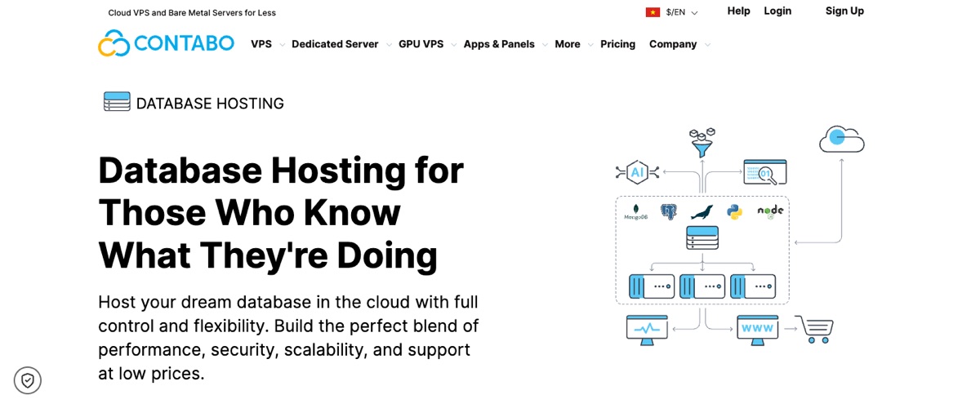Image resolution: width=980 pixels, height=408 pixels.
Task: Click the PostgreSQL elephant logo
Action: point(669,212)
